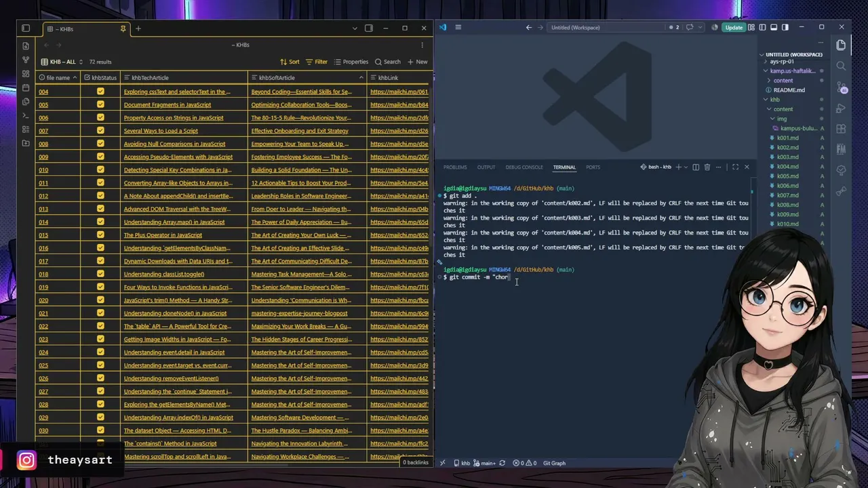Open more options menu in KHBs view
Image resolution: width=868 pixels, height=488 pixels.
pos(422,45)
